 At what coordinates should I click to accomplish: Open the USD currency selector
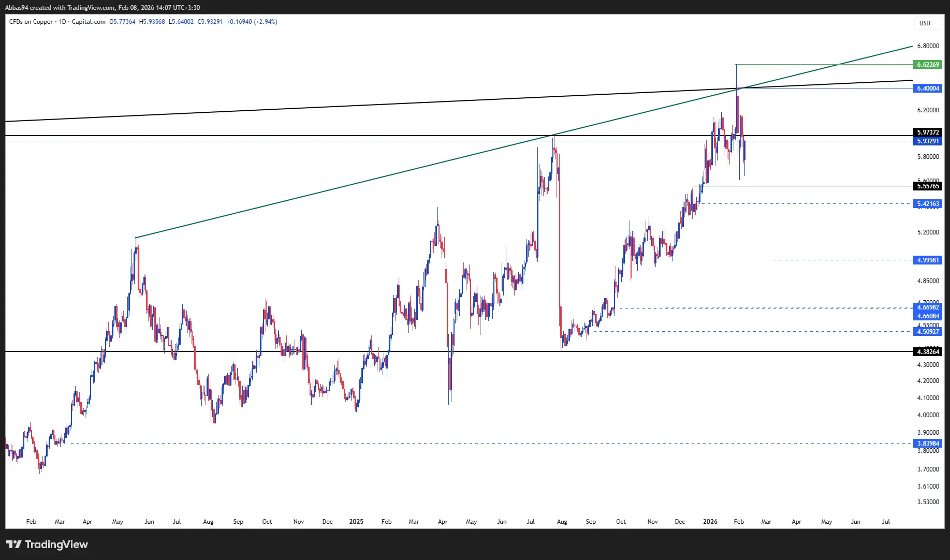point(925,23)
